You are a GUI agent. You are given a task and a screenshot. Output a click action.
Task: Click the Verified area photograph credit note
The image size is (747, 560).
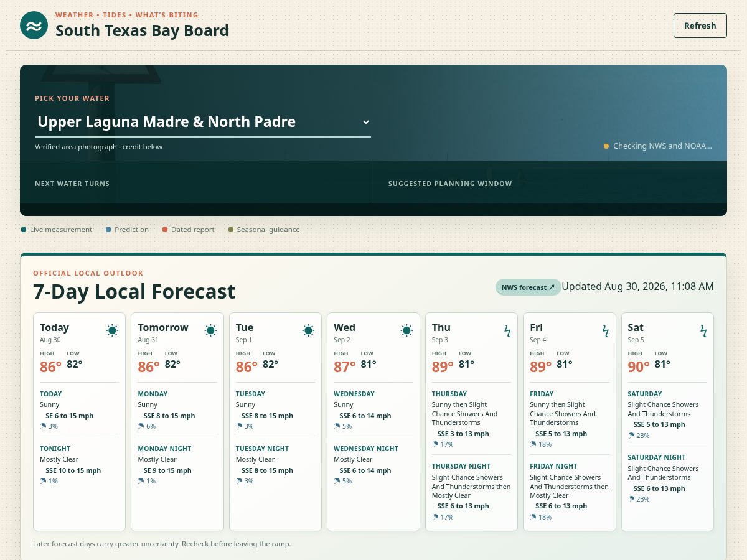tap(98, 147)
